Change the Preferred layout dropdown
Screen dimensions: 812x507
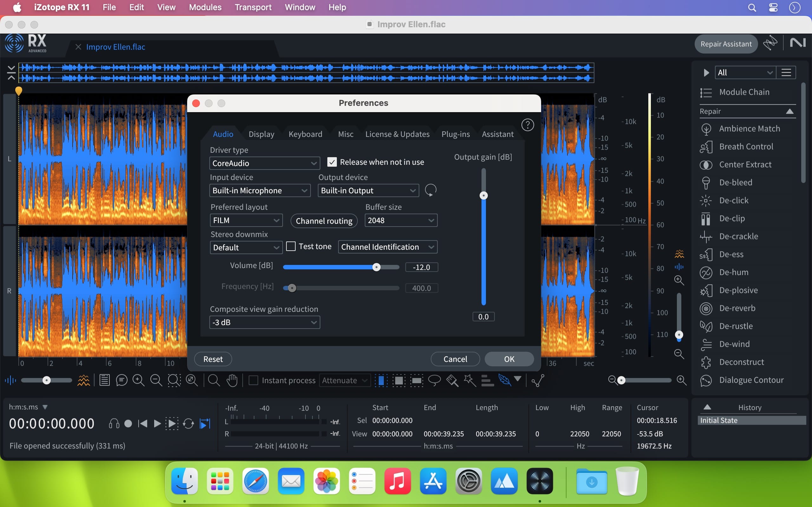pos(245,220)
